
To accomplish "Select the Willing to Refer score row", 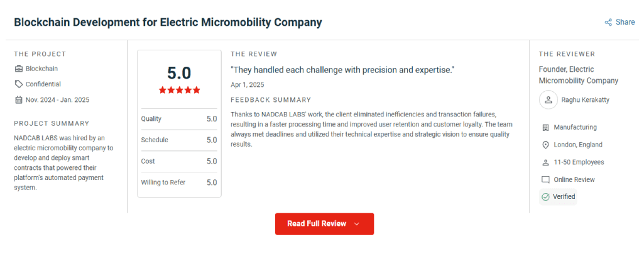I will (x=179, y=183).
